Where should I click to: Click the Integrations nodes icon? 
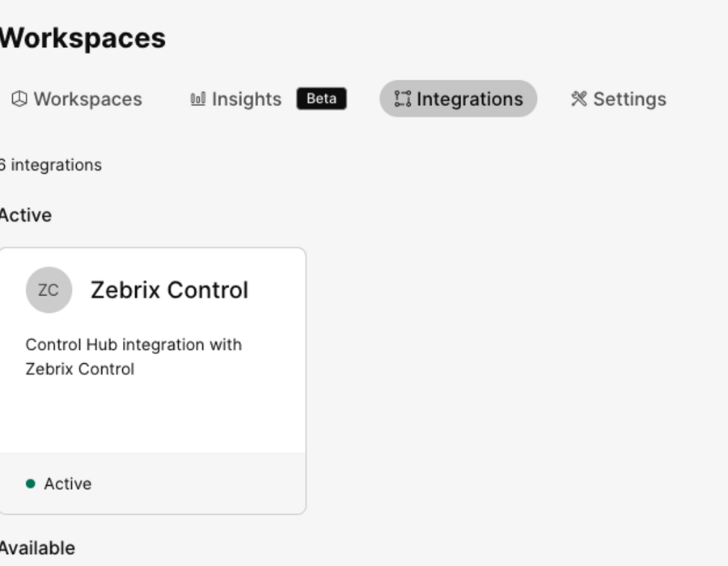(403, 99)
